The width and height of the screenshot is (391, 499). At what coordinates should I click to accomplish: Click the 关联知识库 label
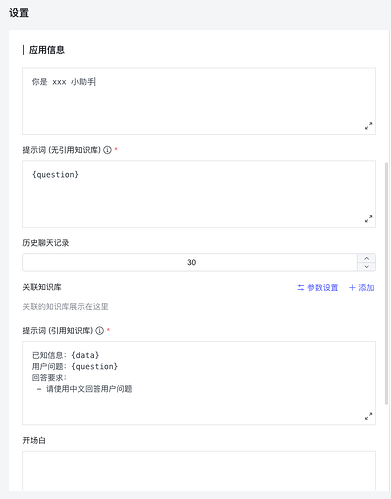42,287
